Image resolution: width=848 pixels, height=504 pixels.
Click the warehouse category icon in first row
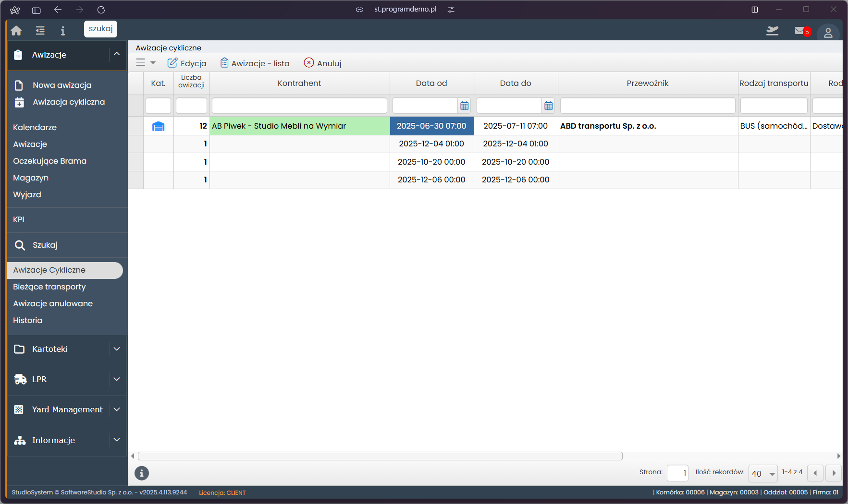[158, 126]
